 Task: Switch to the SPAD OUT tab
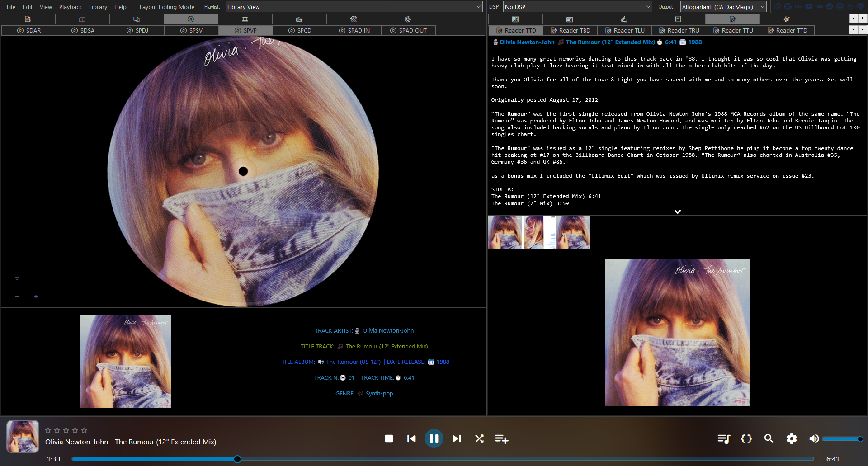pos(408,30)
